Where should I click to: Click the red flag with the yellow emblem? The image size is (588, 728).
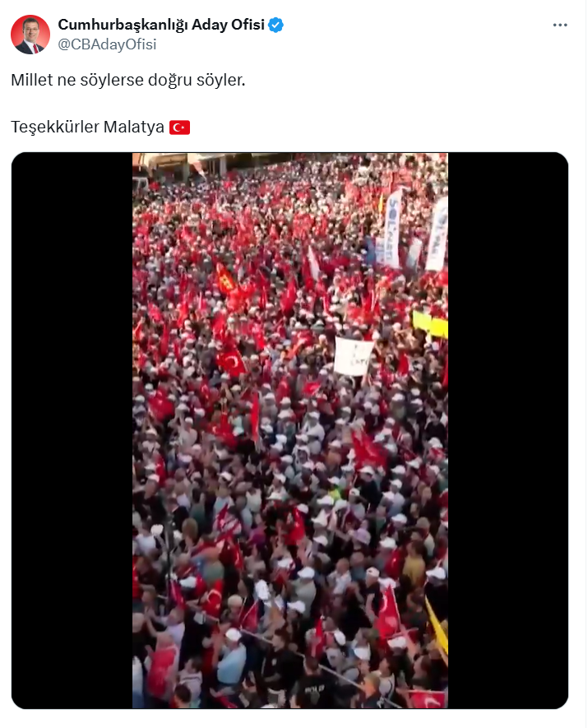[226, 279]
